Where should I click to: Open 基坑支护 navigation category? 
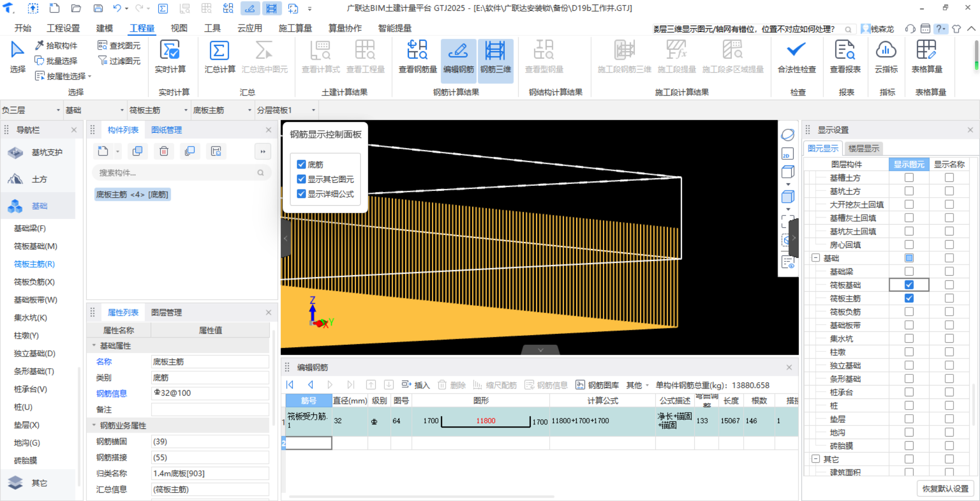pyautogui.click(x=38, y=152)
